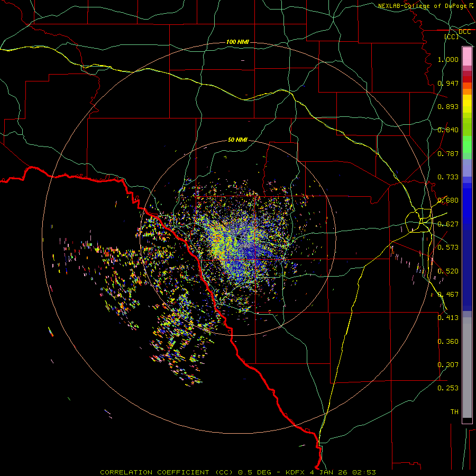
Task: Click the 0.573 scale value
Action: tap(448, 248)
